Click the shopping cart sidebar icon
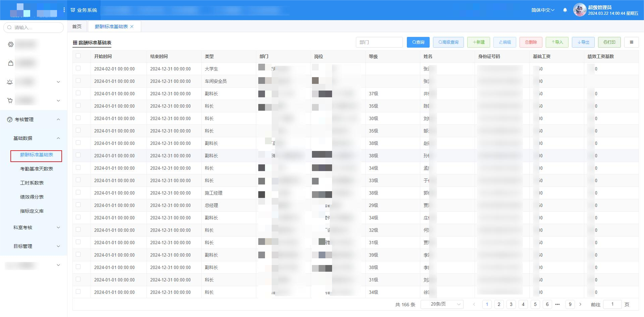 tap(10, 101)
